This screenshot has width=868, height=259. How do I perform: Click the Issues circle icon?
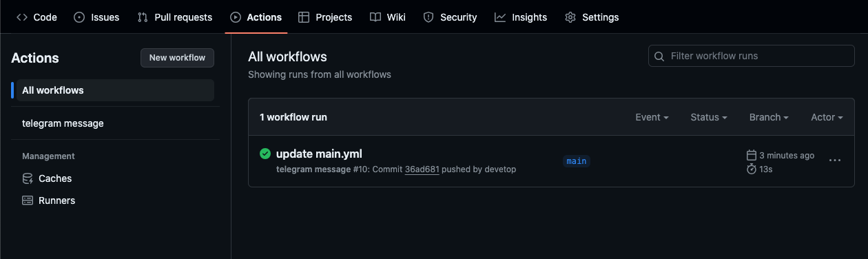coord(79,17)
